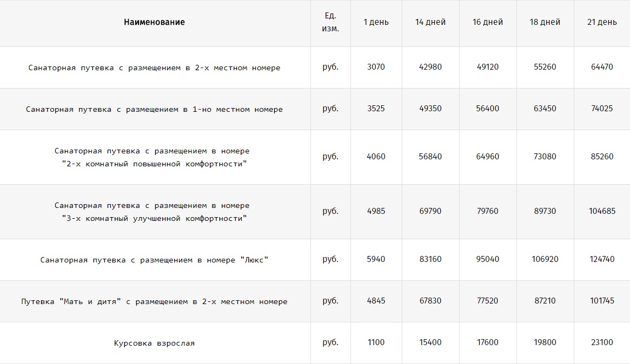Screen dimensions: 630x364
Task: Select the price cell 67830
Action: coord(430,301)
